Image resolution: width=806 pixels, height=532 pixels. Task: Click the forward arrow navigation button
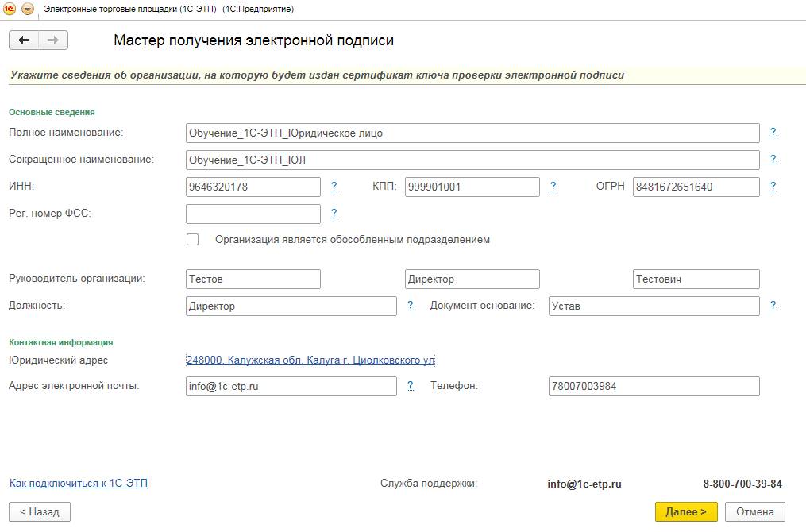point(53,40)
